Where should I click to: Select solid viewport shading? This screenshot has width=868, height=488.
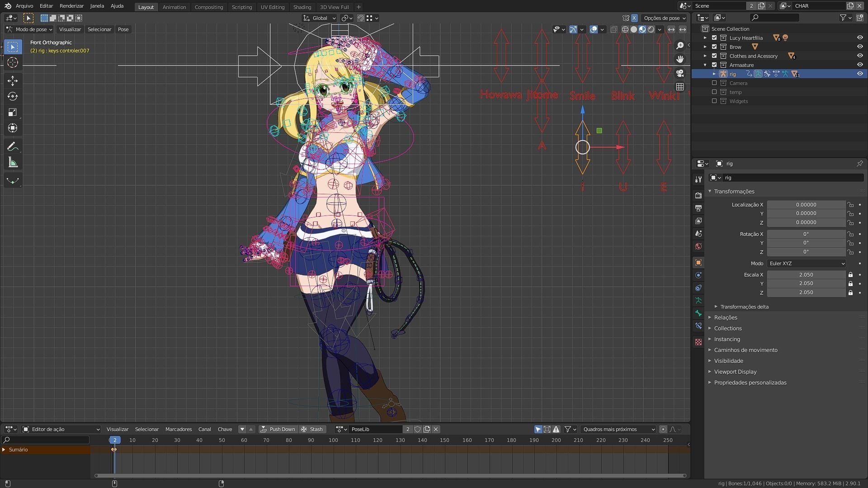(634, 29)
